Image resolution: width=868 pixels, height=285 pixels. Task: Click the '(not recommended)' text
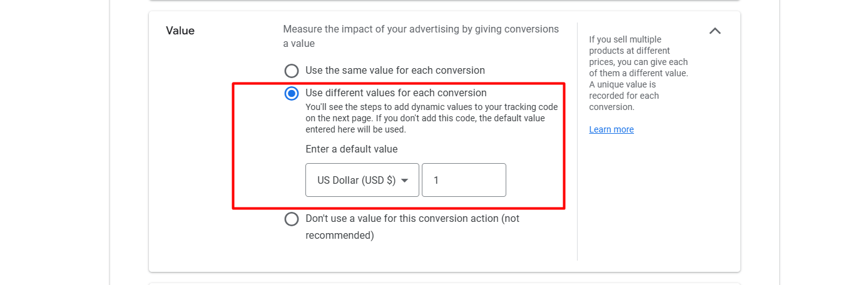340,236
